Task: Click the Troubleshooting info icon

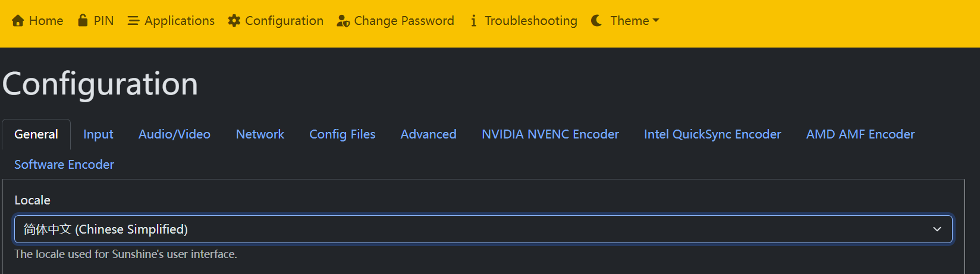Action: [x=473, y=21]
